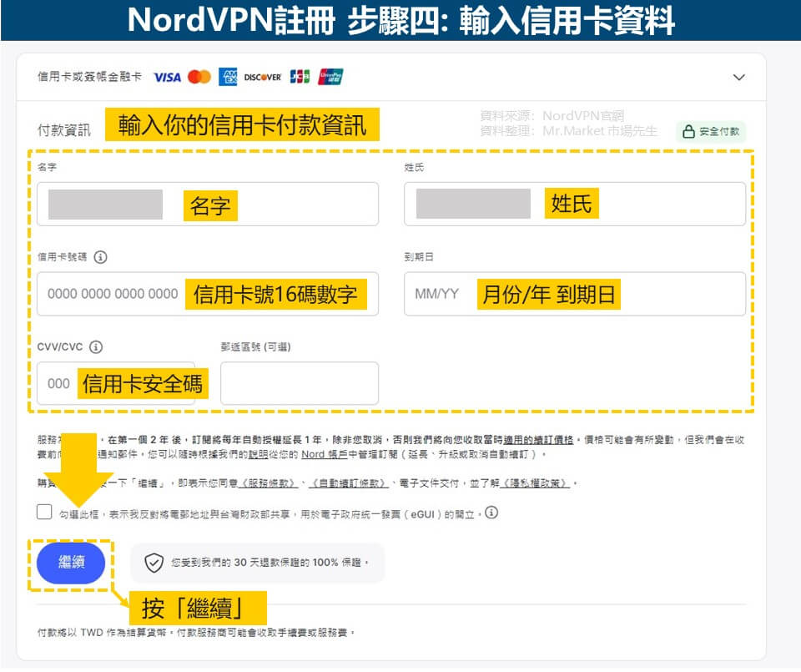The image size is (801, 672).
Task: Click the Discover card logo
Action: (263, 77)
